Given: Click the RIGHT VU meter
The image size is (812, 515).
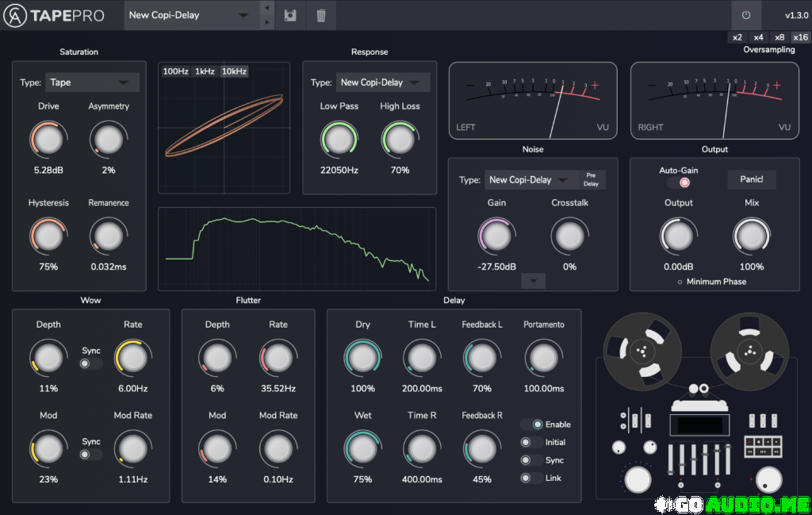Looking at the screenshot, I should pyautogui.click(x=714, y=101).
